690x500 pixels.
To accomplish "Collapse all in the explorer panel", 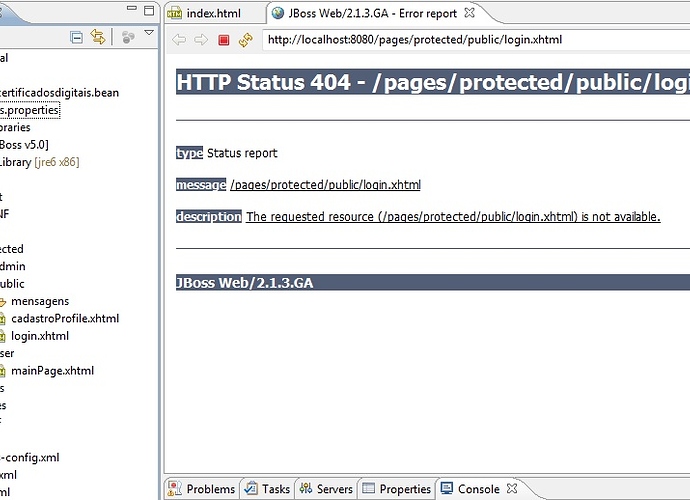I will click(76, 37).
